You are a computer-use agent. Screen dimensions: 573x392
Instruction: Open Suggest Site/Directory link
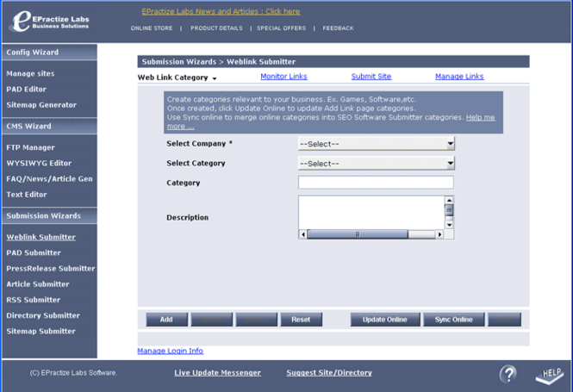point(329,373)
